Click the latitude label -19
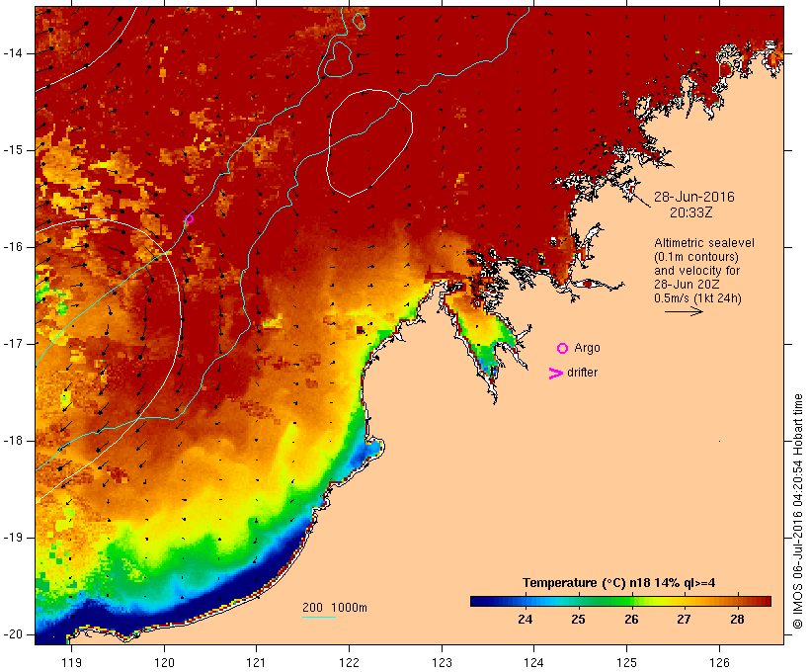The image size is (810, 672). tap(13, 538)
